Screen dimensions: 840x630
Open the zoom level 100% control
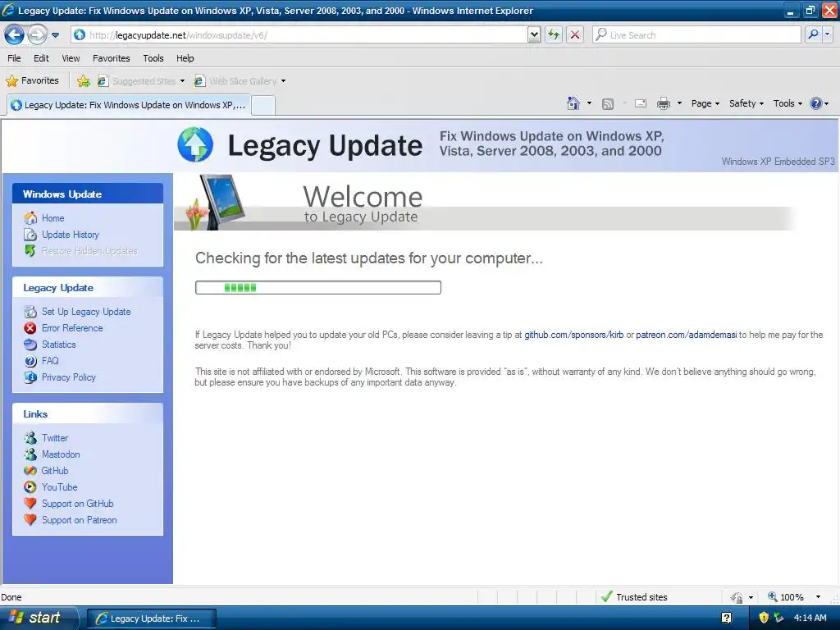point(794,597)
